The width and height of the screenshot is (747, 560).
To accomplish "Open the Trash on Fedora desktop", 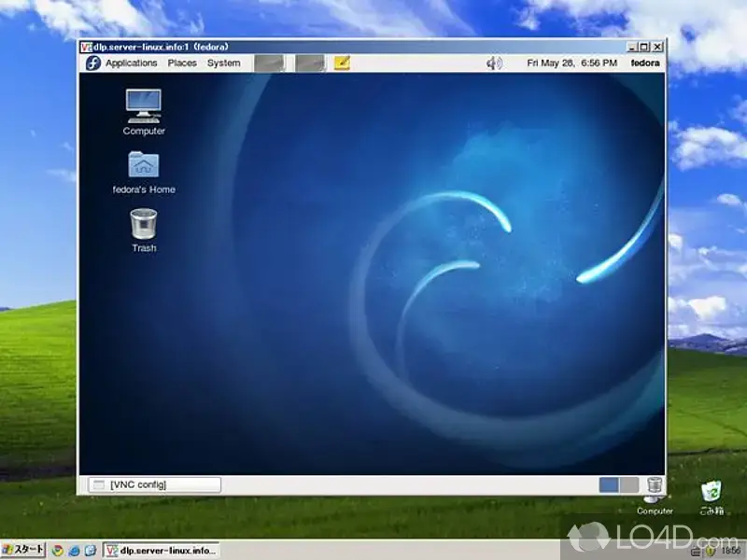I will pyautogui.click(x=144, y=231).
